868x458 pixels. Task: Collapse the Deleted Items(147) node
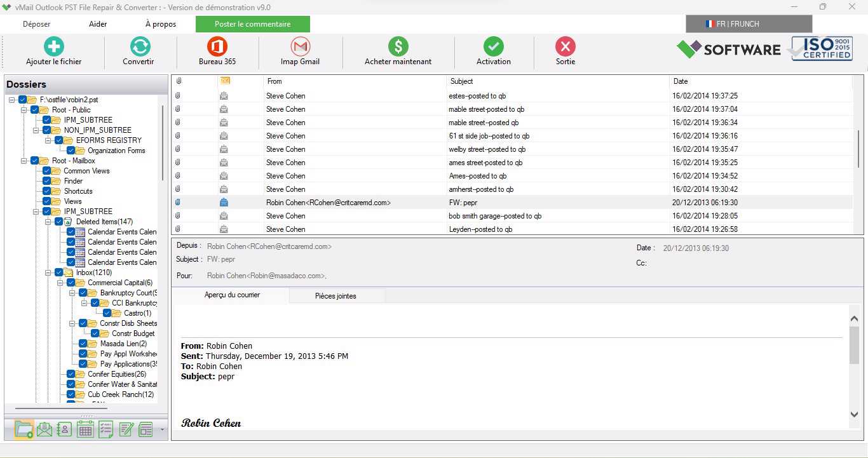48,222
